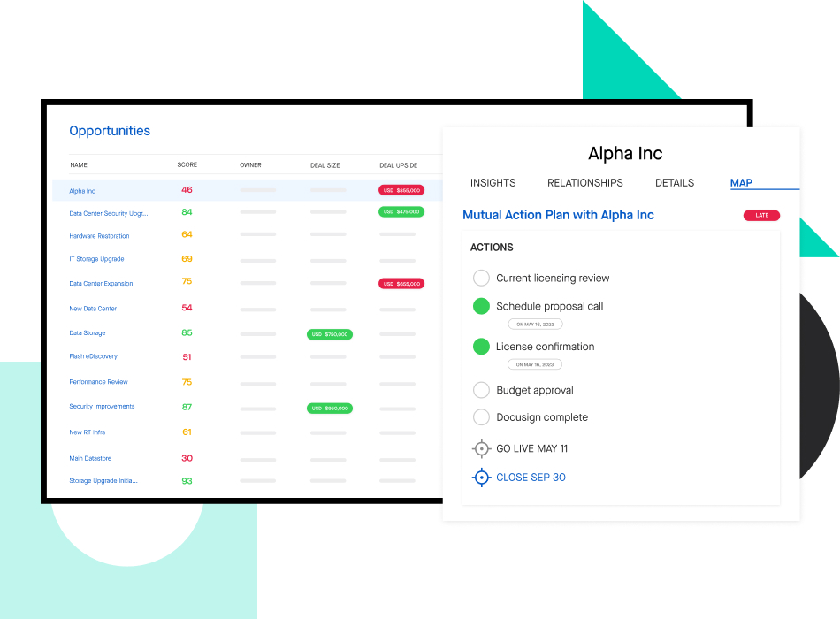Image resolution: width=840 pixels, height=619 pixels.
Task: Sort by the OWNER column header
Action: point(250,165)
